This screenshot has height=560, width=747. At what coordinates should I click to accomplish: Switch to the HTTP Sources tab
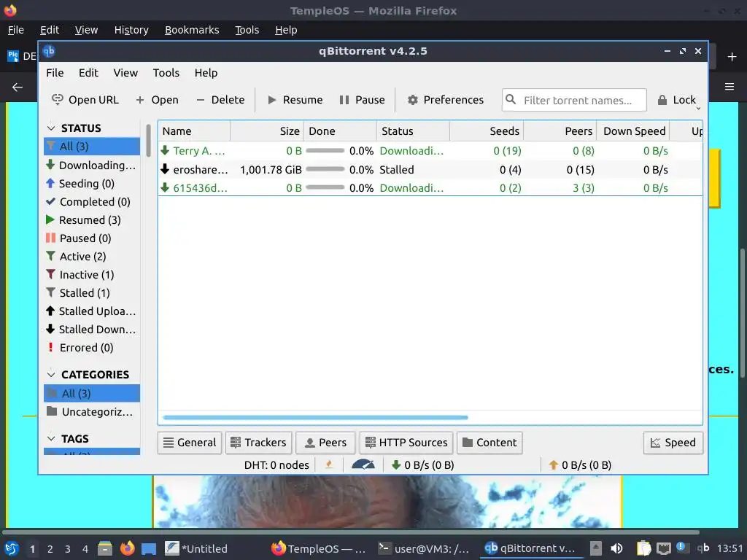[x=406, y=443]
